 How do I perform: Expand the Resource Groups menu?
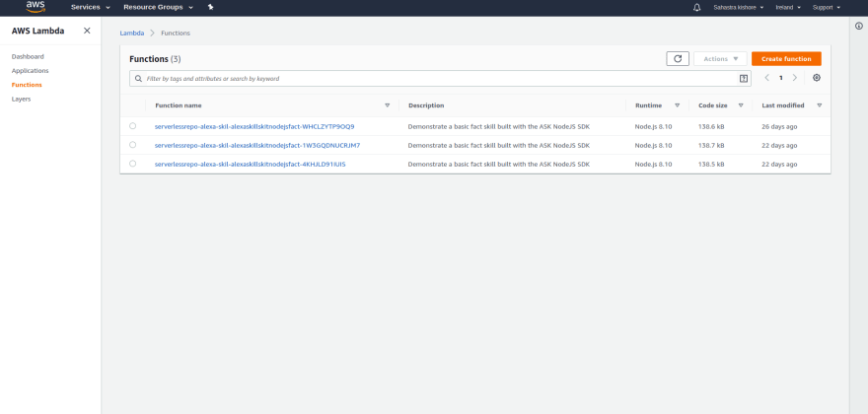point(159,7)
